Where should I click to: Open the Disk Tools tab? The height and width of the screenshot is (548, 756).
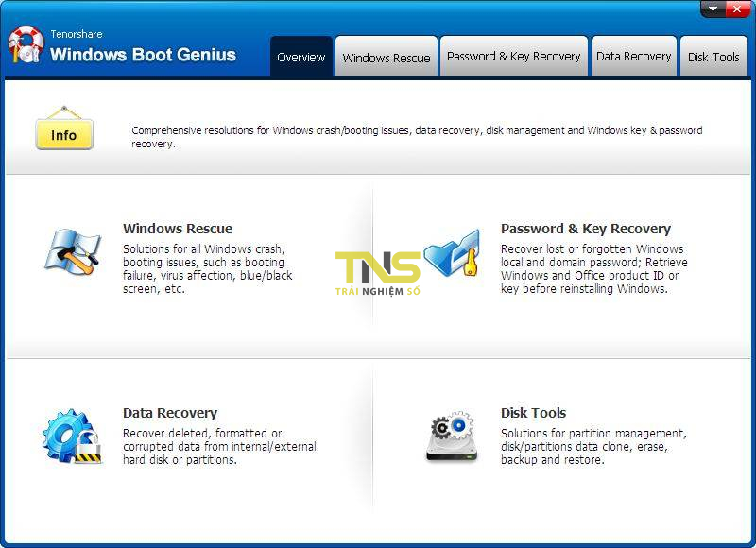pyautogui.click(x=713, y=57)
